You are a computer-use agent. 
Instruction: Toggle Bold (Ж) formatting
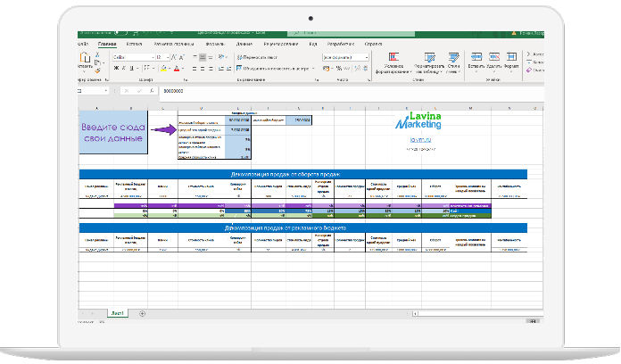116,68
